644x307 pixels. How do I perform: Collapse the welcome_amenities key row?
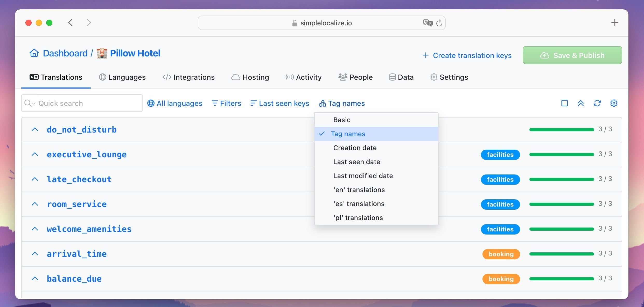point(35,229)
